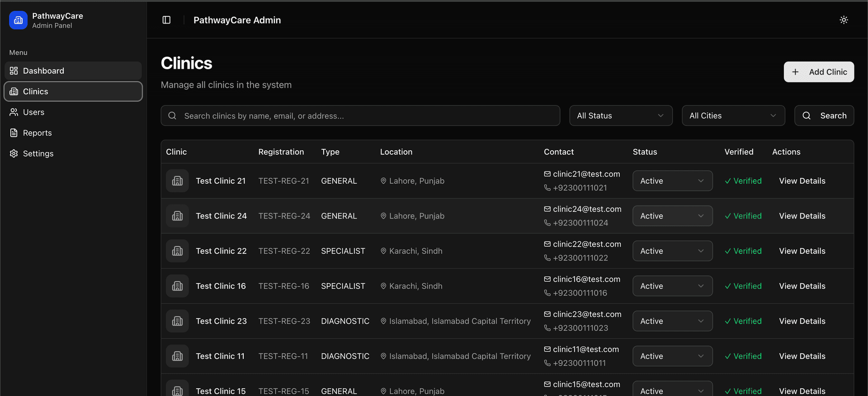This screenshot has height=396, width=868.
Task: Click building icon for Test Clinic 21
Action: (x=177, y=181)
